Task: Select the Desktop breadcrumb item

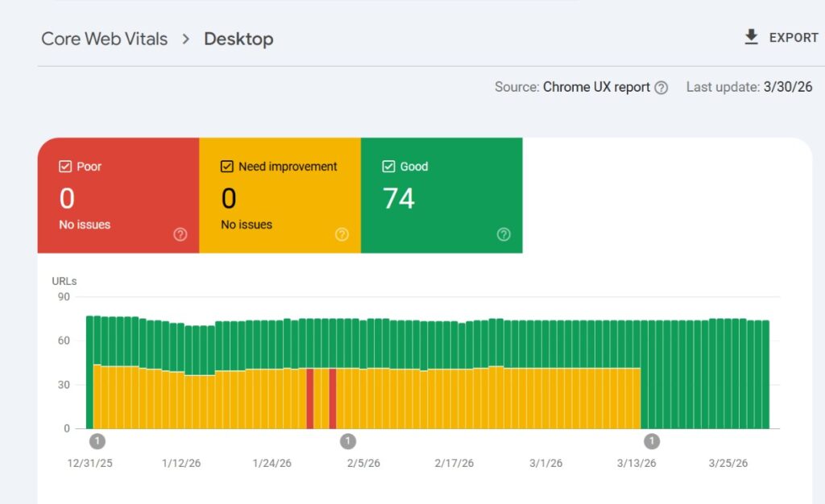Action: click(x=238, y=39)
